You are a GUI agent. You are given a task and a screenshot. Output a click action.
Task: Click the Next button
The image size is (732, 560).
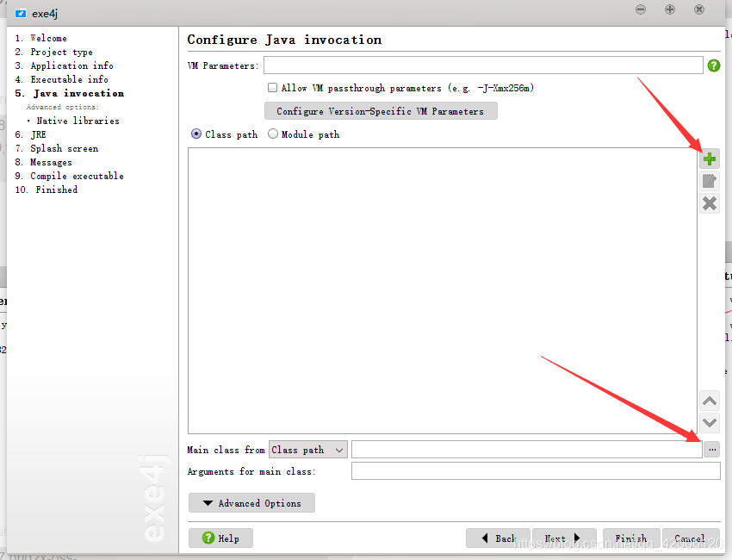[x=564, y=538]
